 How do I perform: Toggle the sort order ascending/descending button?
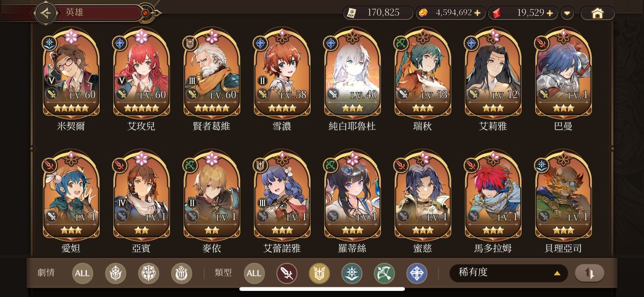(x=589, y=273)
